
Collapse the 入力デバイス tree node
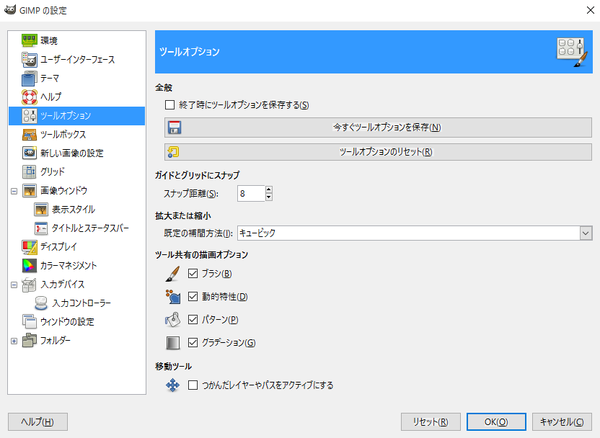coord(14,285)
